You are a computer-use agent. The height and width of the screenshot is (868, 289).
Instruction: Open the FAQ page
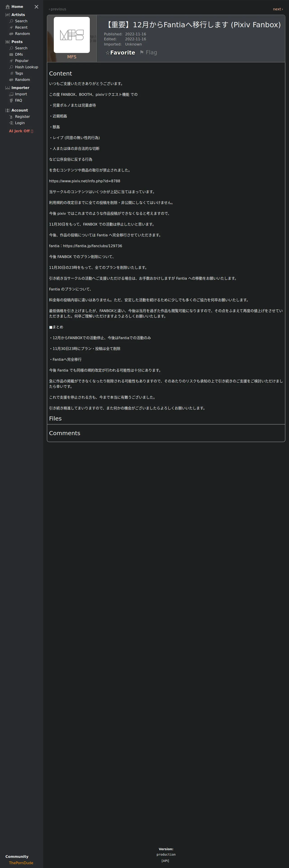pyautogui.click(x=18, y=101)
